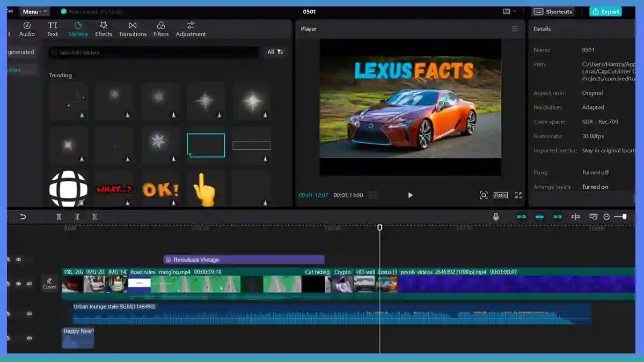Select the pexels videos 2646392 clip

516,284
